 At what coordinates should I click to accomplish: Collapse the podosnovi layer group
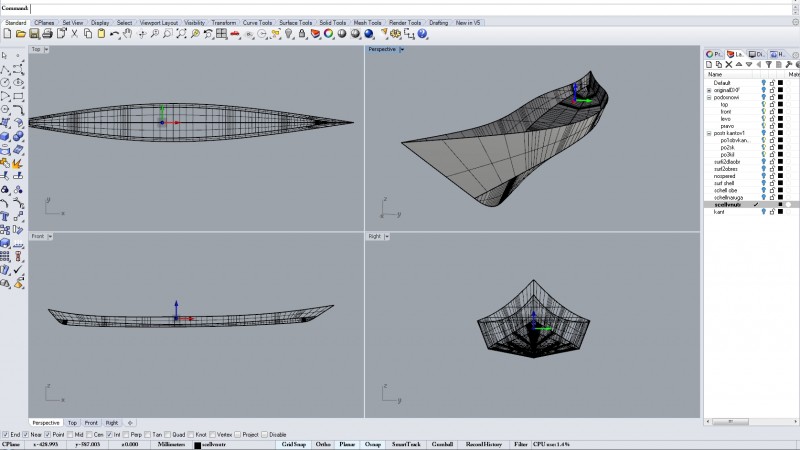point(709,97)
